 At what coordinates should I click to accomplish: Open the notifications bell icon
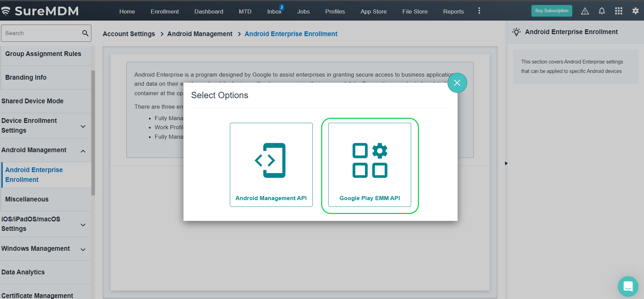[x=602, y=11]
